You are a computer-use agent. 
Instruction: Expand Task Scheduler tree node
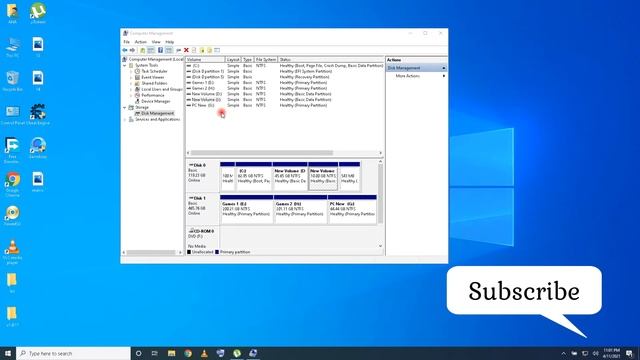[x=131, y=71]
